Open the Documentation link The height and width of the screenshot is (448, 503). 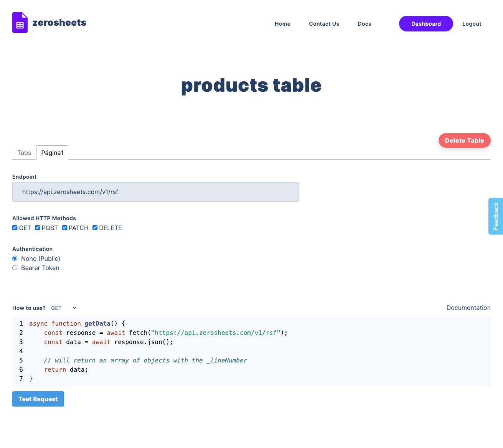click(x=468, y=308)
